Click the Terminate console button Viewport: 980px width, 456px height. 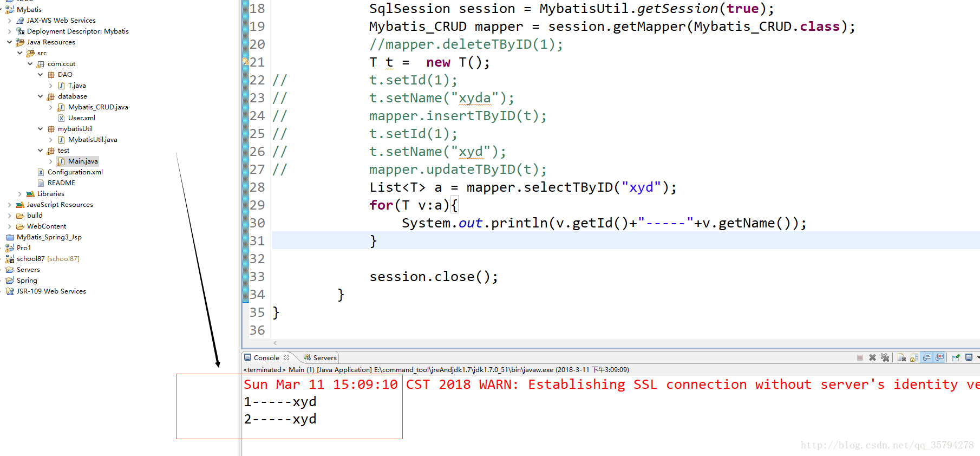pos(860,357)
